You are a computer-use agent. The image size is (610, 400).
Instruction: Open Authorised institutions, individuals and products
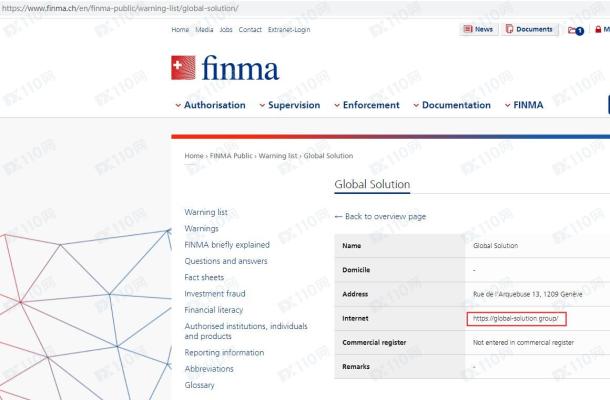coord(246,331)
